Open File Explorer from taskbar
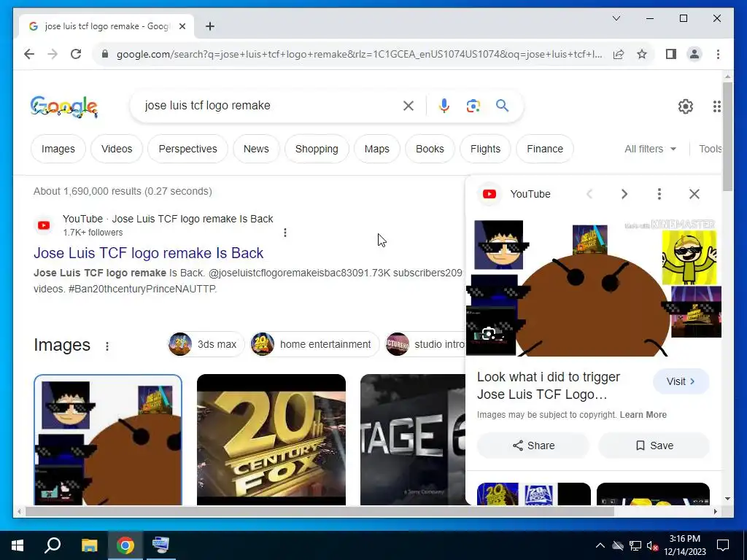The width and height of the screenshot is (747, 560). [x=89, y=545]
